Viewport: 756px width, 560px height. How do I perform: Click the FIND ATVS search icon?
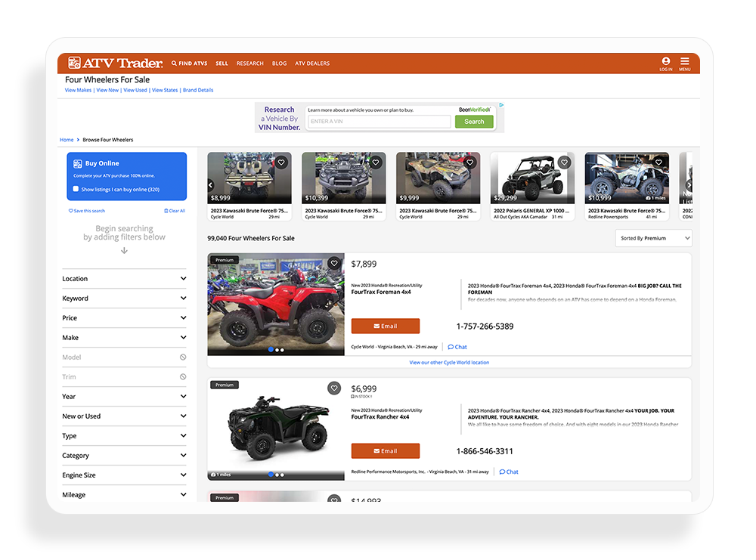(172, 63)
